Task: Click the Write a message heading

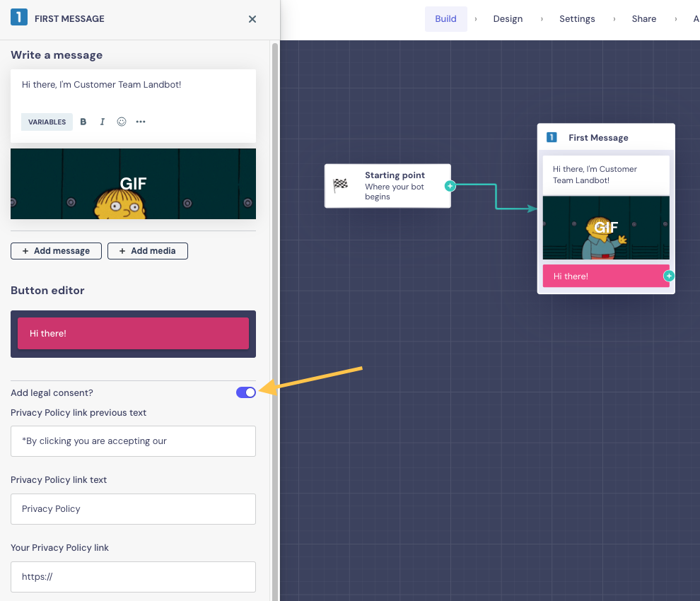Action: 57,55
